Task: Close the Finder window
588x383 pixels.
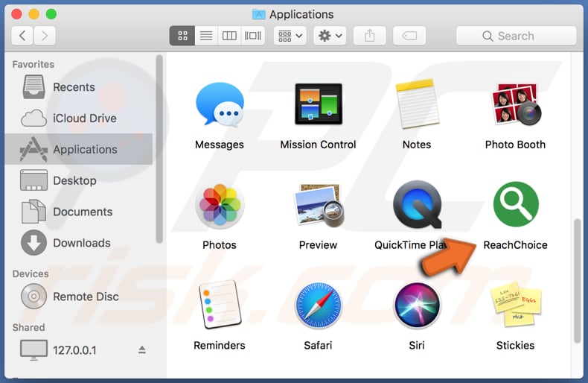Action: click(17, 14)
